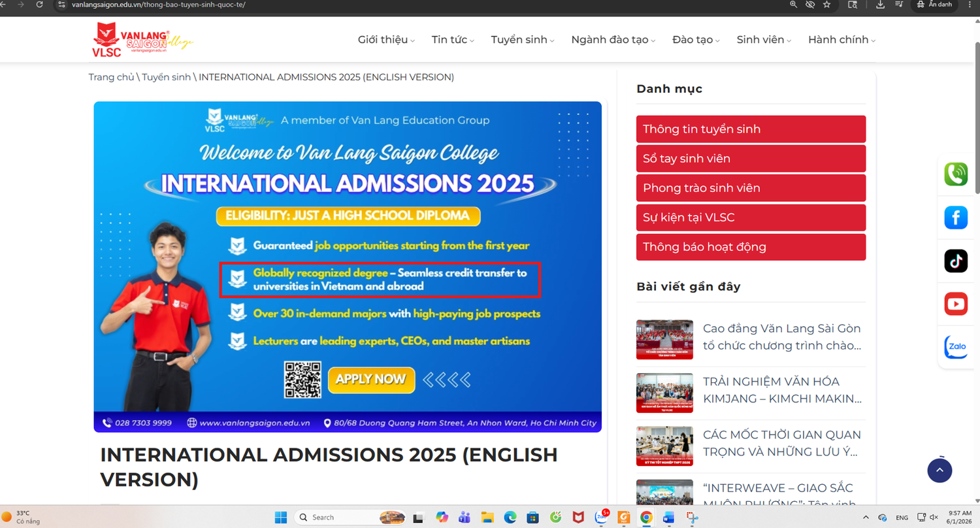Open File Explorer from taskbar
Image resolution: width=980 pixels, height=528 pixels.
(x=487, y=518)
